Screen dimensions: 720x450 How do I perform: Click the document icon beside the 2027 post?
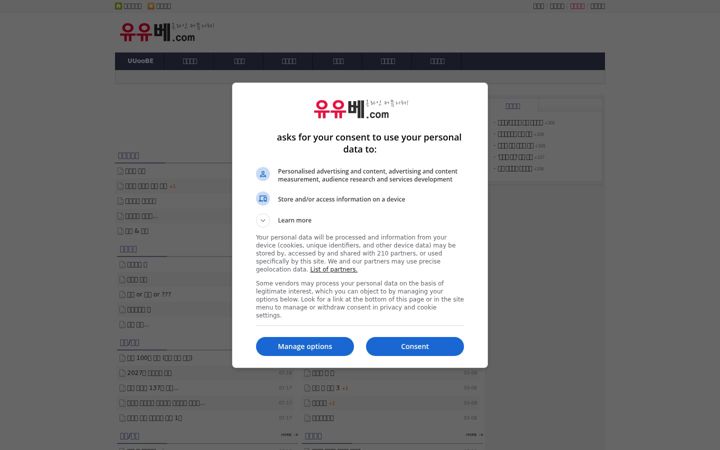[x=122, y=373]
